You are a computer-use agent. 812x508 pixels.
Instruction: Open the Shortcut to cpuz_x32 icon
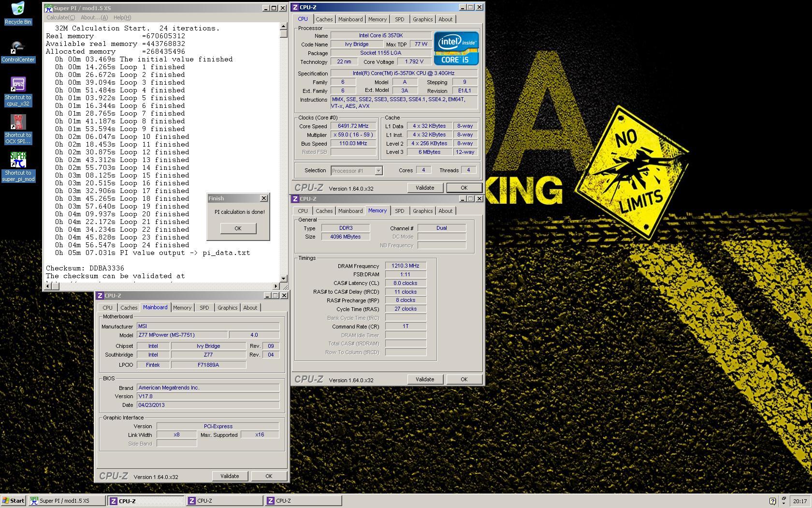tap(18, 92)
